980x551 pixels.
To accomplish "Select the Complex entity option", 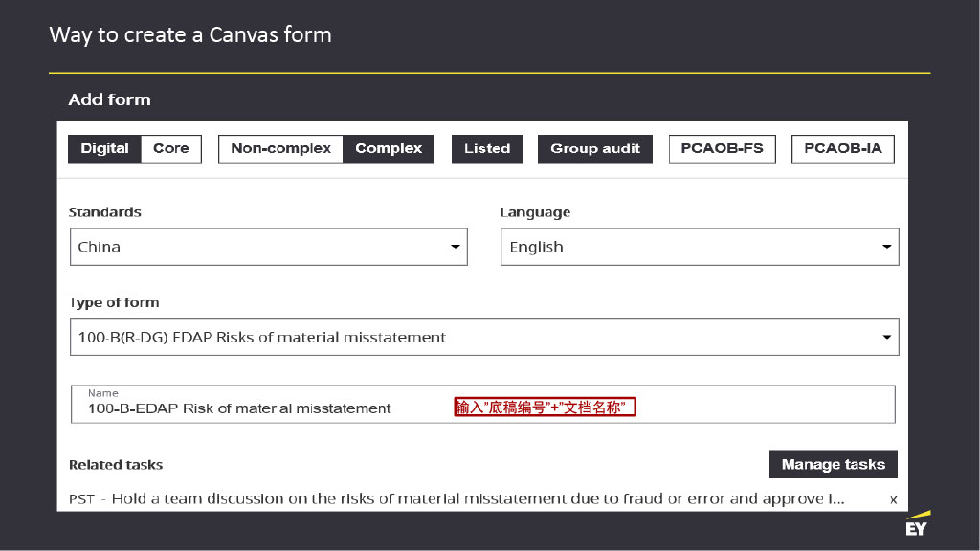I will coord(389,148).
